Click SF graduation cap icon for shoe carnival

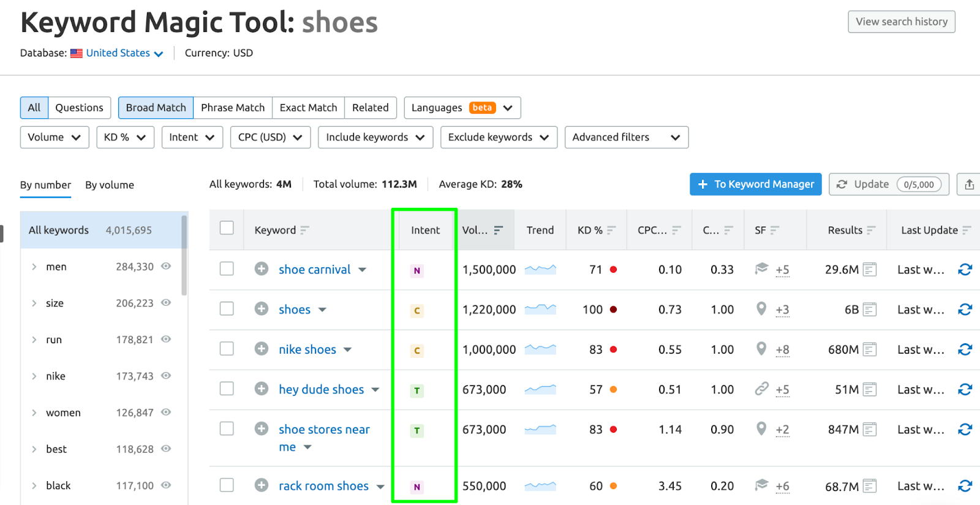click(x=761, y=268)
